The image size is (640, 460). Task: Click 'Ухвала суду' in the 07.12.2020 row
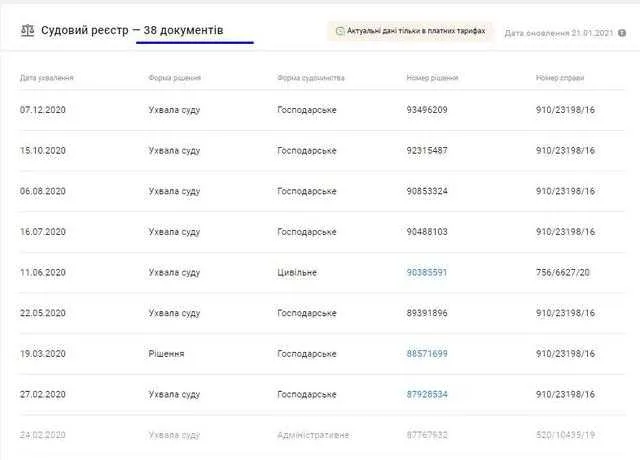(x=174, y=110)
